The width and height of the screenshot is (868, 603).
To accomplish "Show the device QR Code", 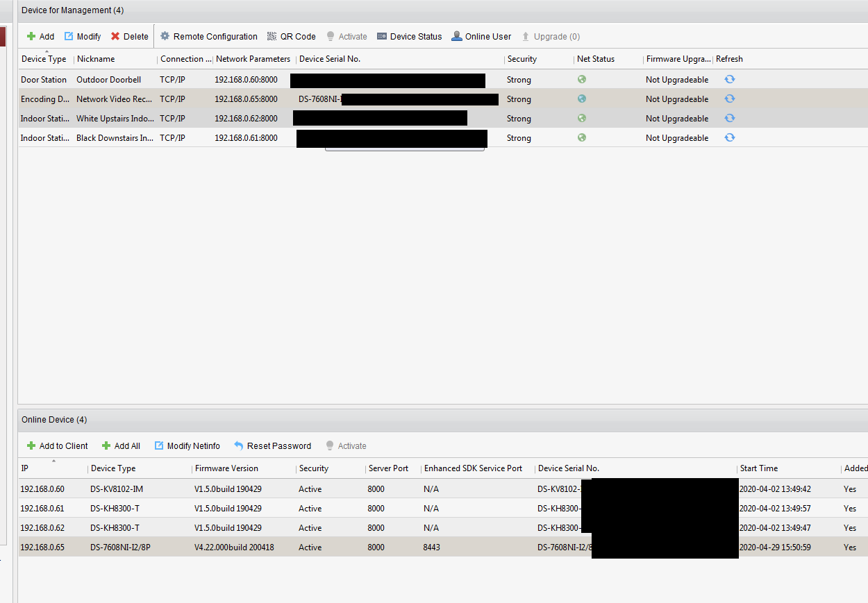I will coord(292,37).
